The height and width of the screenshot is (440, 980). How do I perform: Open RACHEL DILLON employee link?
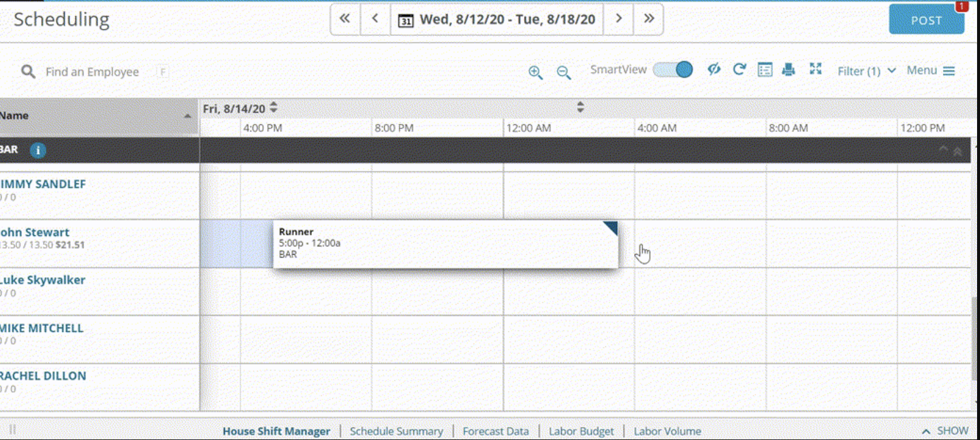43,376
